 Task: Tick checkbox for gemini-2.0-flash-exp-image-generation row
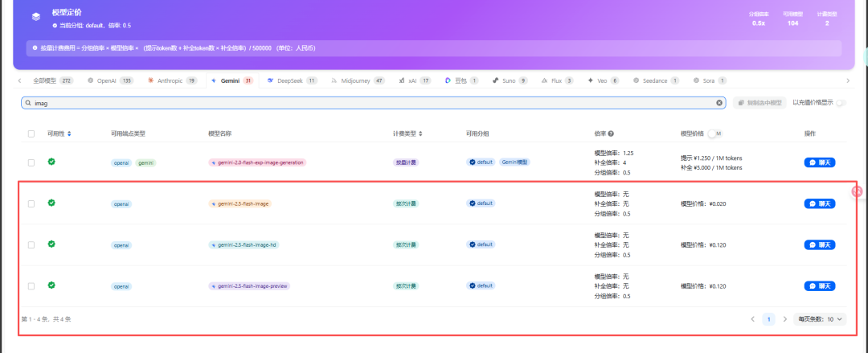coord(31,162)
